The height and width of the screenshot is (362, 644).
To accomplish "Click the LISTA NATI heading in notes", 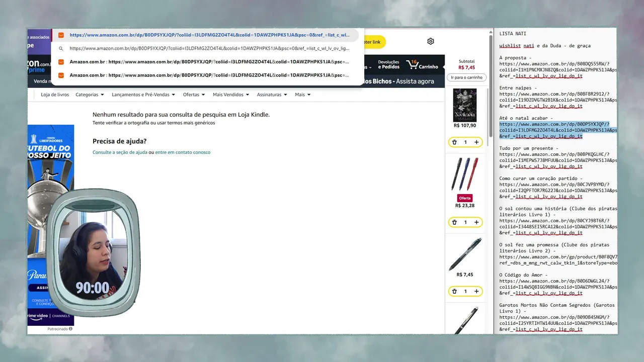I will click(513, 33).
